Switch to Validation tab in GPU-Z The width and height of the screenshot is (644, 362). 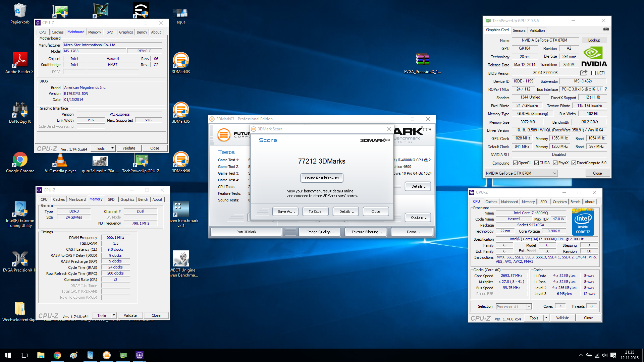pos(537,31)
